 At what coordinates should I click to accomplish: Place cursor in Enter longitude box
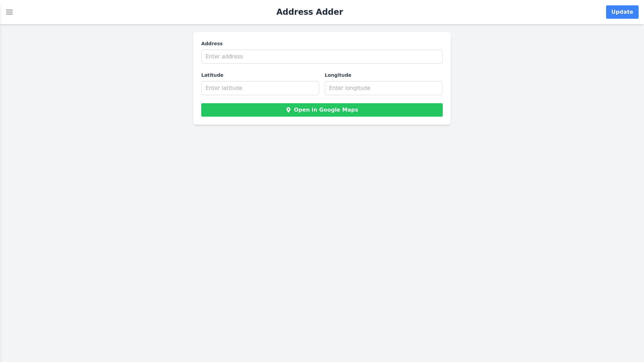pyautogui.click(x=383, y=88)
